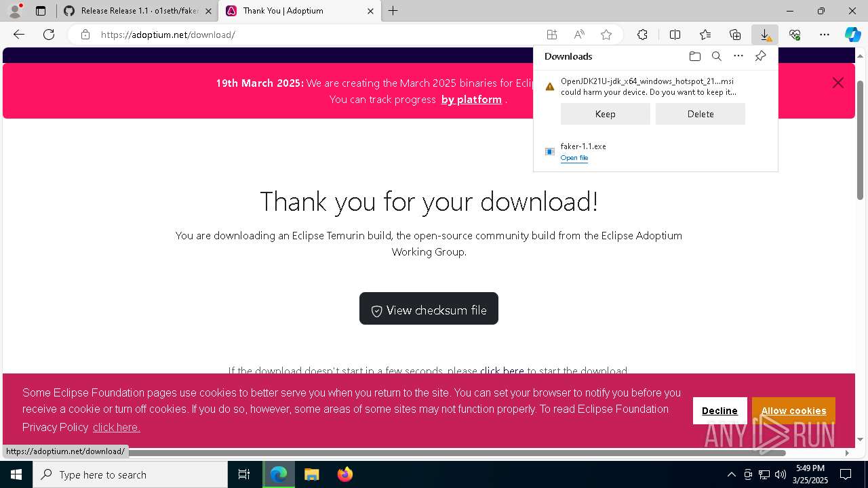868x488 pixels.
Task: Search downloads magnifier icon
Action: [x=717, y=56]
